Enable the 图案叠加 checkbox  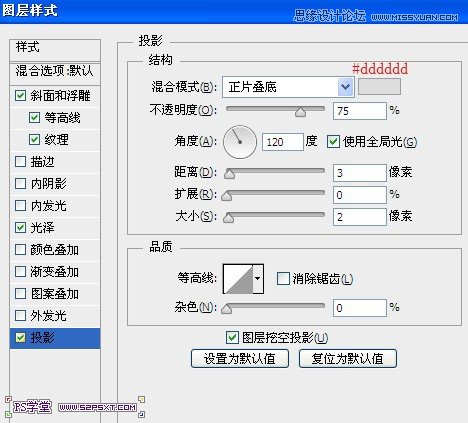20,294
